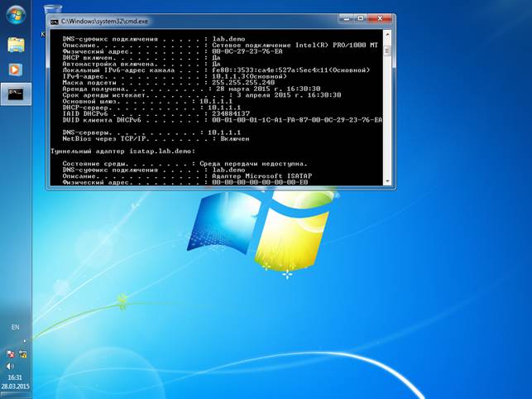Click the lab.demo DNS suffix under Ethernet
Image resolution: width=532 pixels, height=399 pixels.
point(228,39)
